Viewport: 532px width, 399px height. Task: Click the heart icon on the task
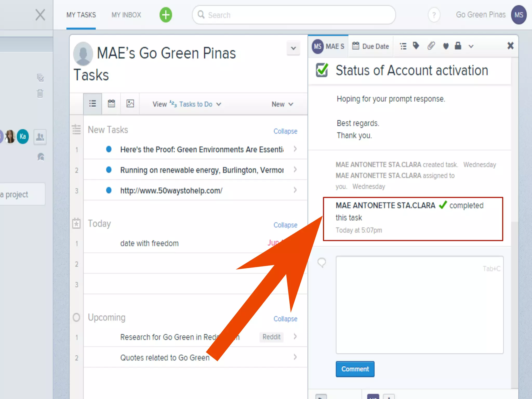pos(446,46)
